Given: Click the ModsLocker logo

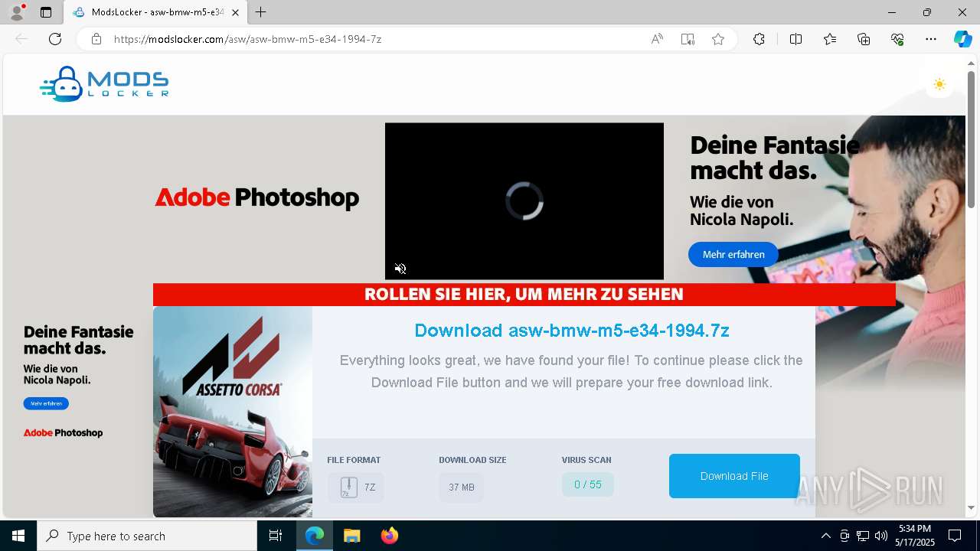Looking at the screenshot, I should coord(104,83).
